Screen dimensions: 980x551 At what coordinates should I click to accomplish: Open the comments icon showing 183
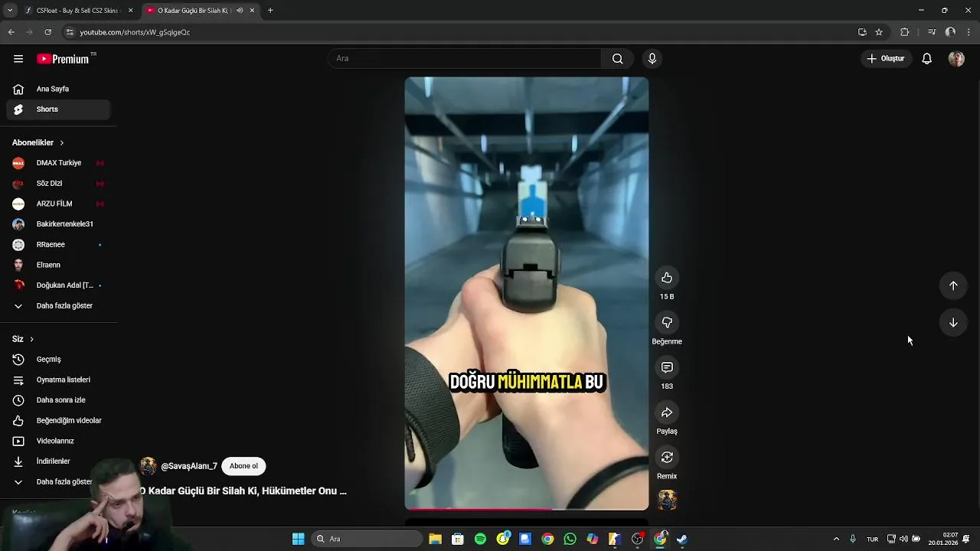pyautogui.click(x=667, y=367)
